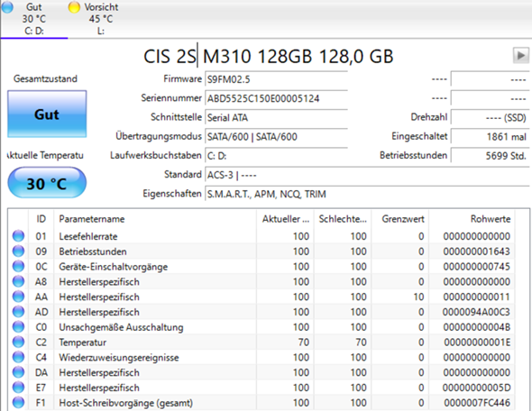Screen dimensions: 532x411
Task: Click the blue status circle of Gut drive tab
Action: point(7,7)
